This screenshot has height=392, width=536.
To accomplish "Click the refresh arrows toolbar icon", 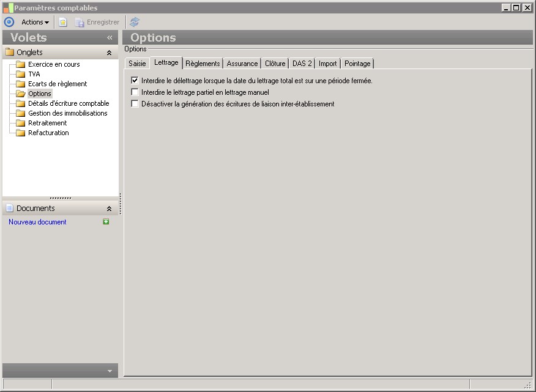I will [135, 22].
